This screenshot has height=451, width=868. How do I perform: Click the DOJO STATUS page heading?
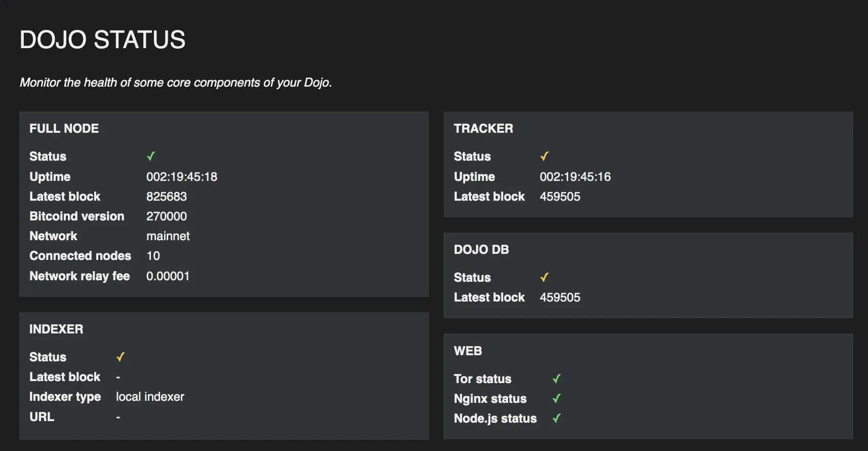102,40
